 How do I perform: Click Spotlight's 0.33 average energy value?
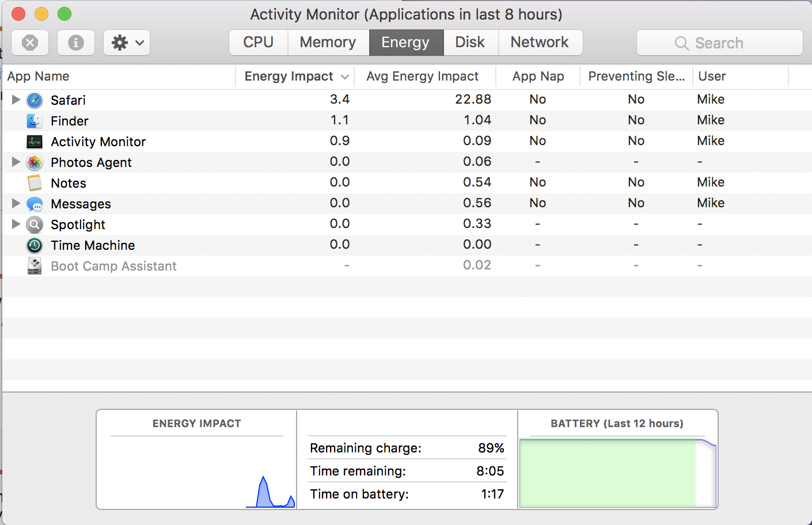coord(477,223)
